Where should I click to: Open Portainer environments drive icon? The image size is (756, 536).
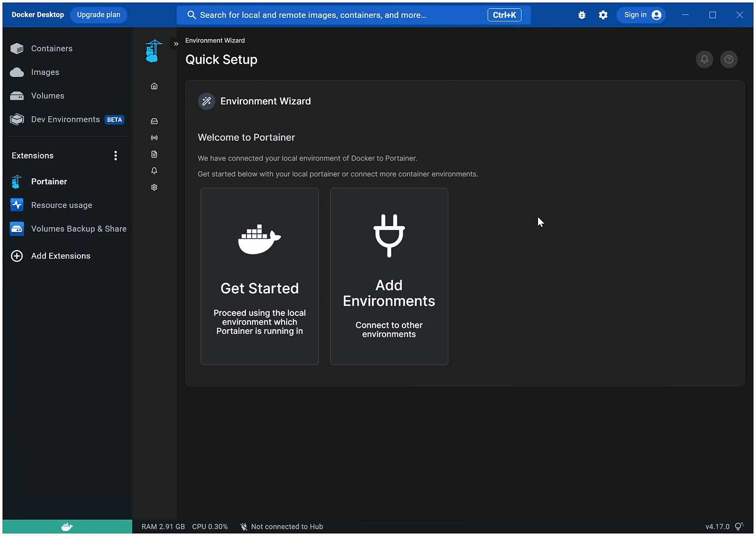[x=154, y=121]
